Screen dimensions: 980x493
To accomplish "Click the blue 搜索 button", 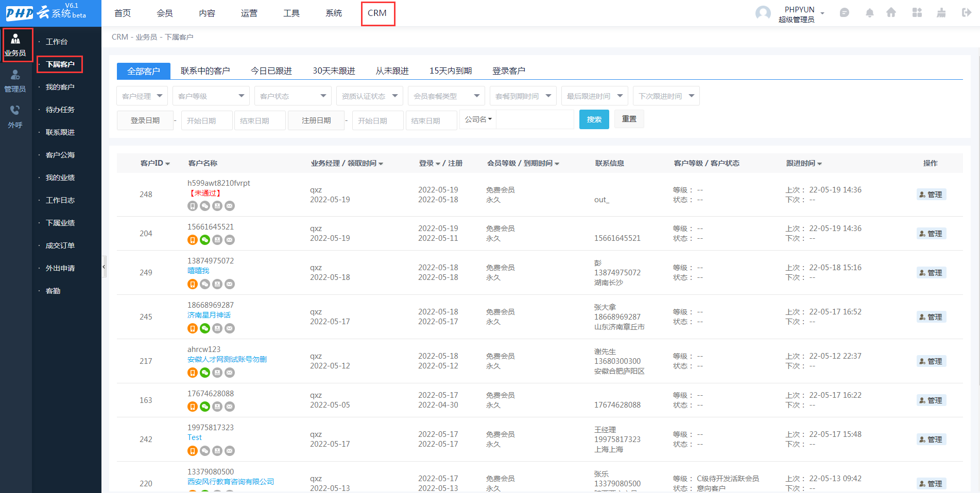I will tap(594, 119).
